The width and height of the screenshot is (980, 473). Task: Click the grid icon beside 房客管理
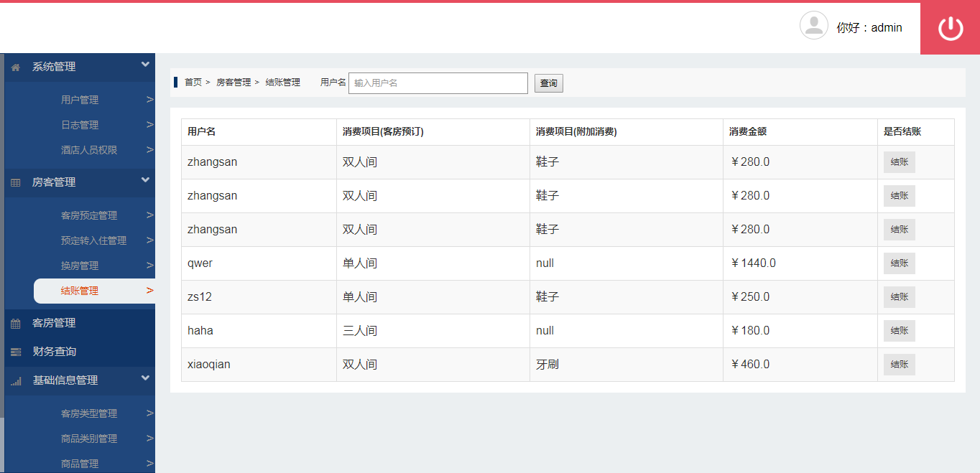pyautogui.click(x=16, y=182)
